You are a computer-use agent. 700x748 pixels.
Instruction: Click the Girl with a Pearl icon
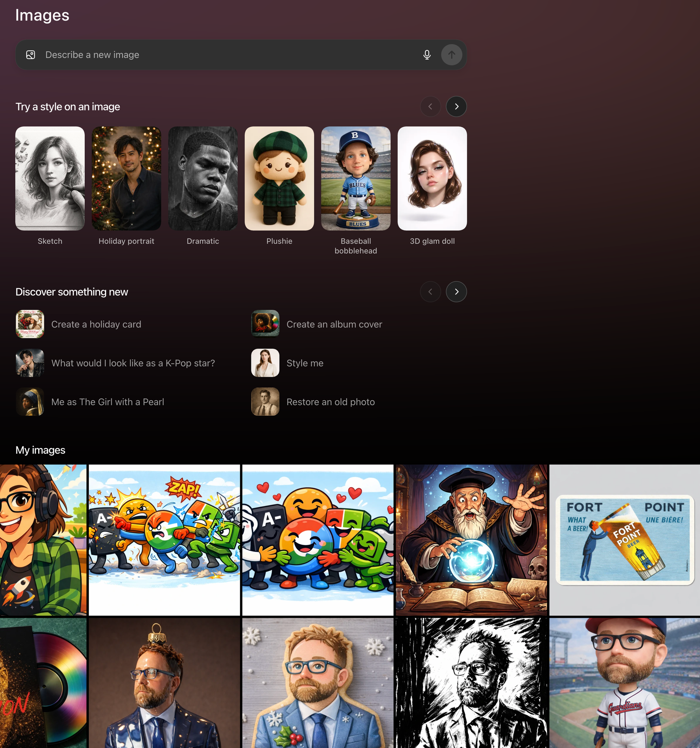[x=30, y=402]
